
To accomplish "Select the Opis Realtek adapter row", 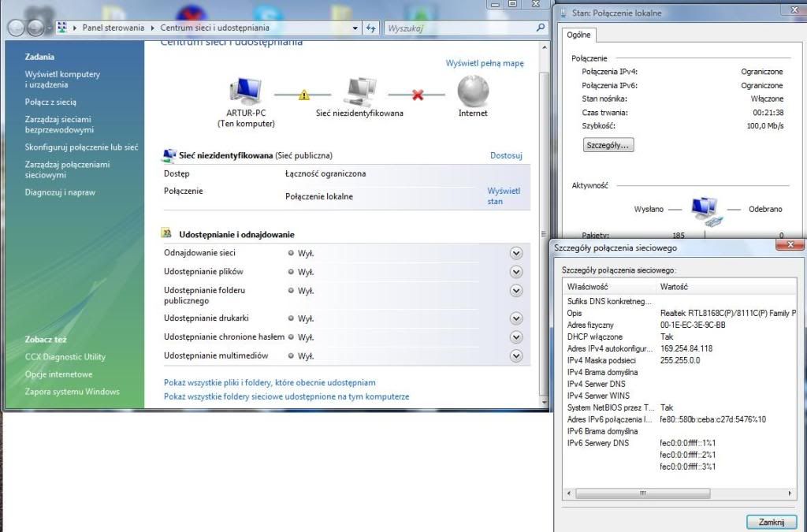I will 679,313.
